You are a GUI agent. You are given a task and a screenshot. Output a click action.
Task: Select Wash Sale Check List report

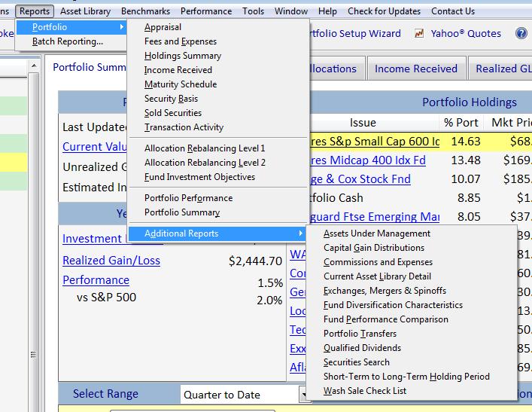(365, 391)
